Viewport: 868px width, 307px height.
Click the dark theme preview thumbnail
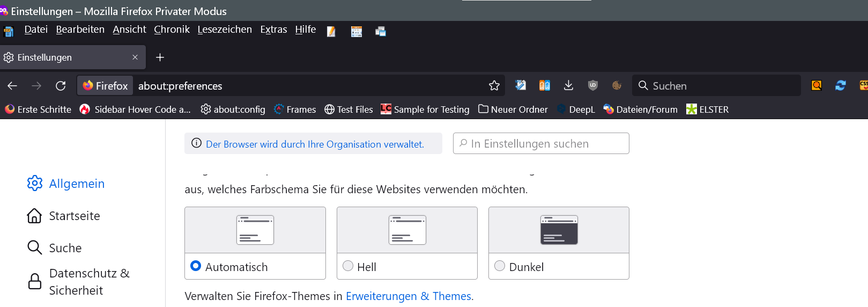pyautogui.click(x=559, y=230)
